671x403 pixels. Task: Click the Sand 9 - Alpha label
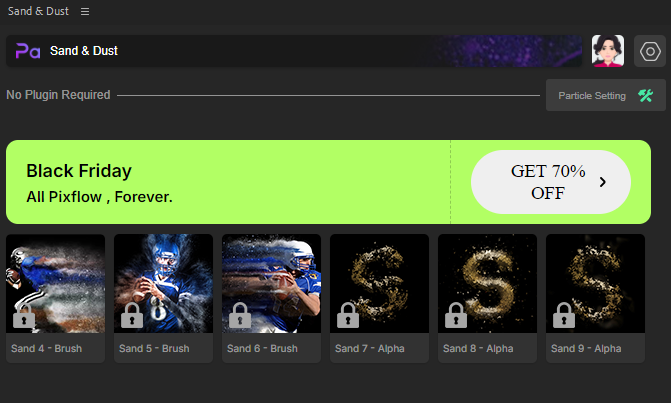coord(586,348)
